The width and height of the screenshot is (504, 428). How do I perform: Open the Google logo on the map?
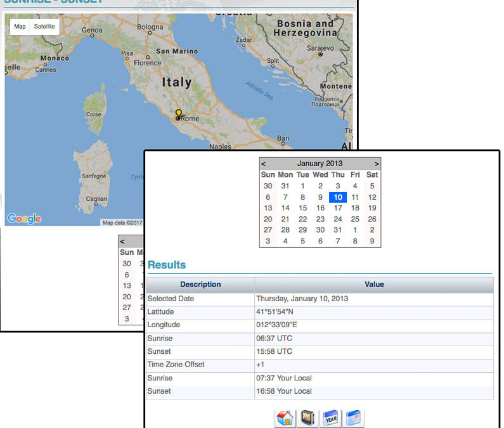(25, 219)
